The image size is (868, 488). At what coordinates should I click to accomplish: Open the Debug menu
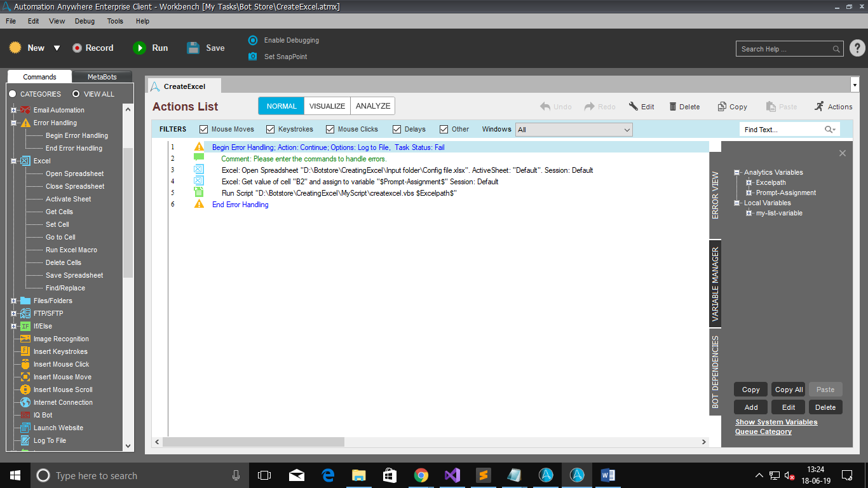point(85,21)
